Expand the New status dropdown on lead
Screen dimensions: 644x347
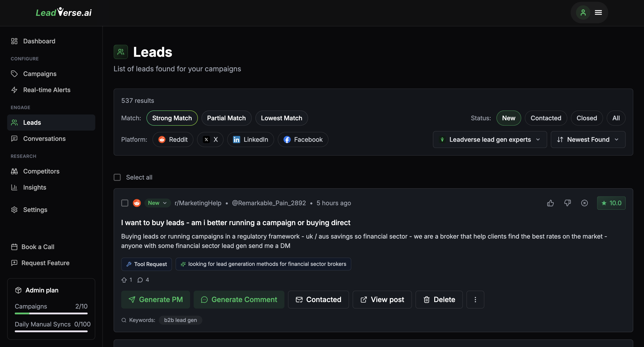click(x=157, y=203)
